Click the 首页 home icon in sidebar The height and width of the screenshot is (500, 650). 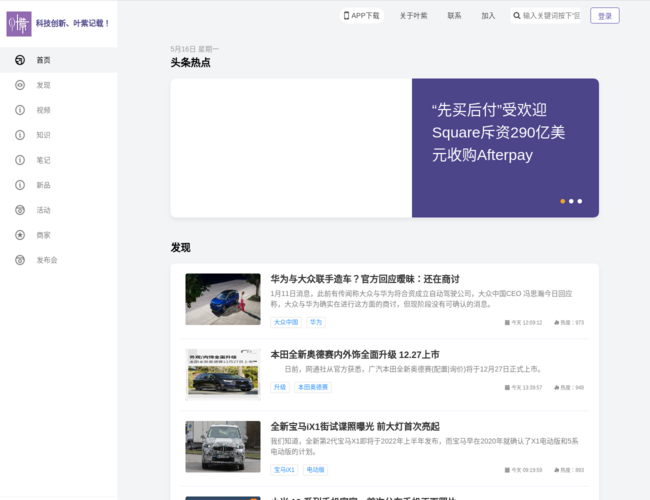tap(20, 60)
